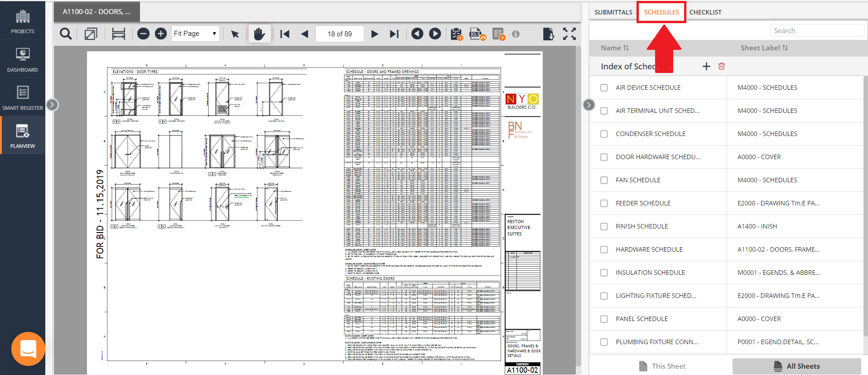
Task: Click the schedules Search field
Action: pyautogui.click(x=817, y=30)
